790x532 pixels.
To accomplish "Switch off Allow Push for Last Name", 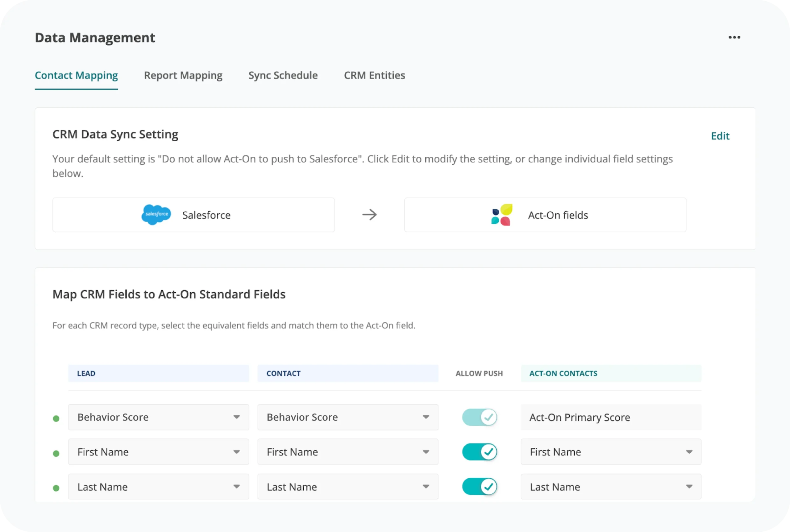I will (x=479, y=487).
